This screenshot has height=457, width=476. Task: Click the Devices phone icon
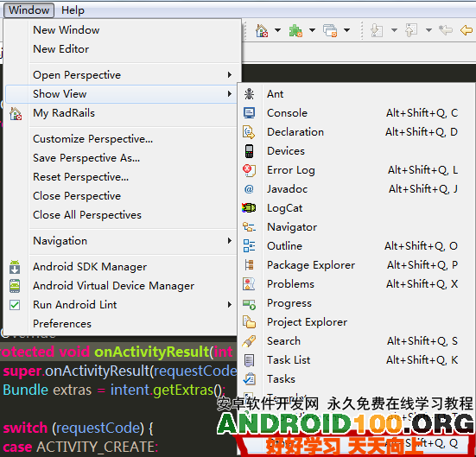tap(250, 151)
